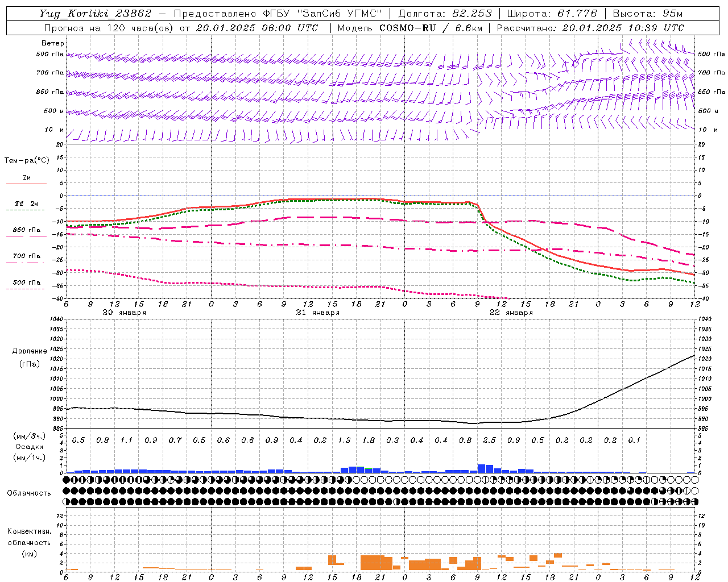This screenshot has width=728, height=582.
Task: Click the "Тем-ра(°C)" temperature panel label
Action: coord(27,161)
